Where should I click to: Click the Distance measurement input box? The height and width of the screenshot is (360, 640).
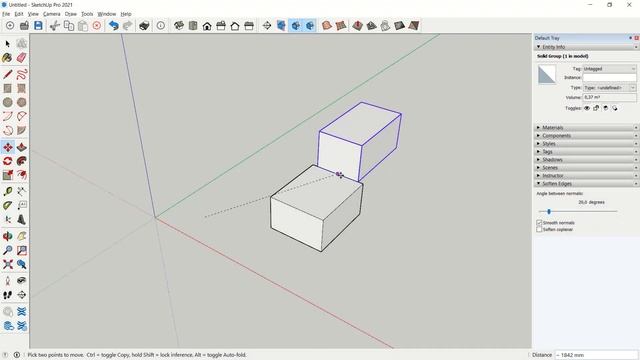tap(596, 355)
